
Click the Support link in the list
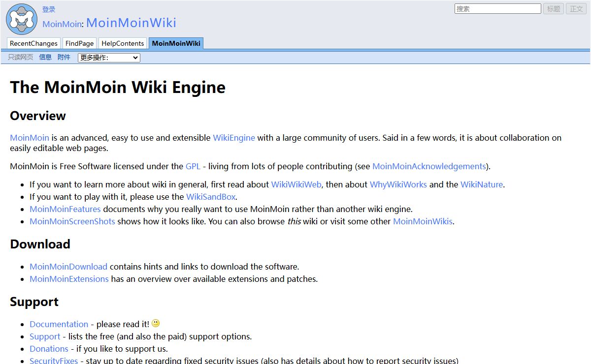pos(45,336)
